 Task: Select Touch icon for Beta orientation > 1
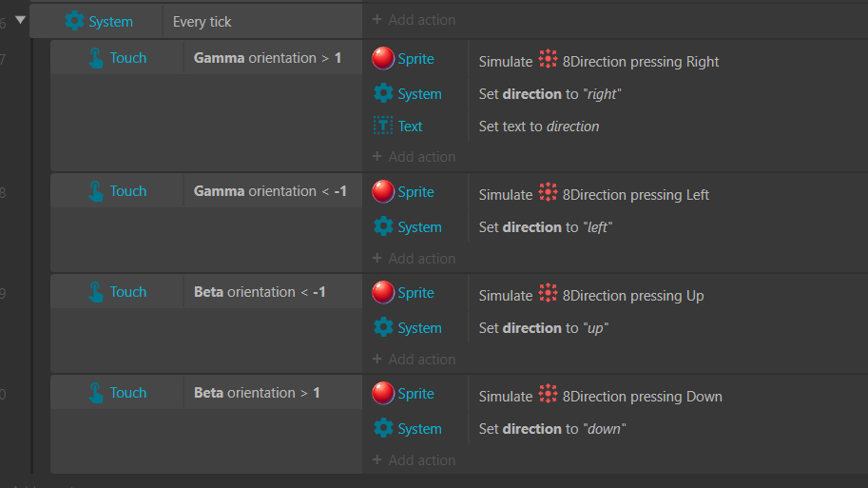[96, 393]
